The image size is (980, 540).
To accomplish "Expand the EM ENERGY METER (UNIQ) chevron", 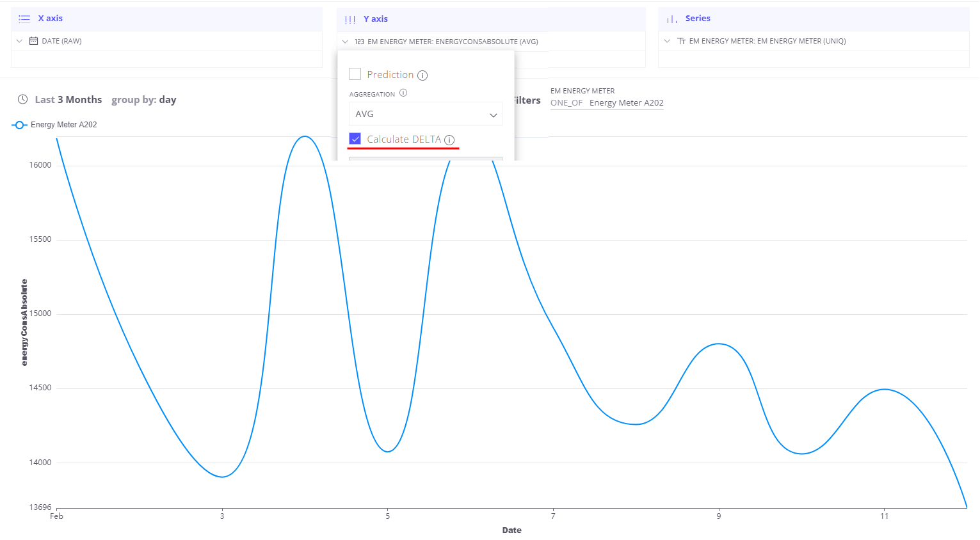I will click(667, 41).
